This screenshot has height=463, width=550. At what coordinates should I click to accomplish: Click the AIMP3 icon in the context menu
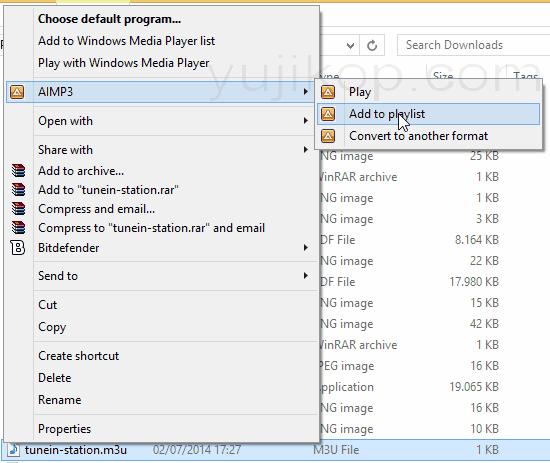click(17, 92)
